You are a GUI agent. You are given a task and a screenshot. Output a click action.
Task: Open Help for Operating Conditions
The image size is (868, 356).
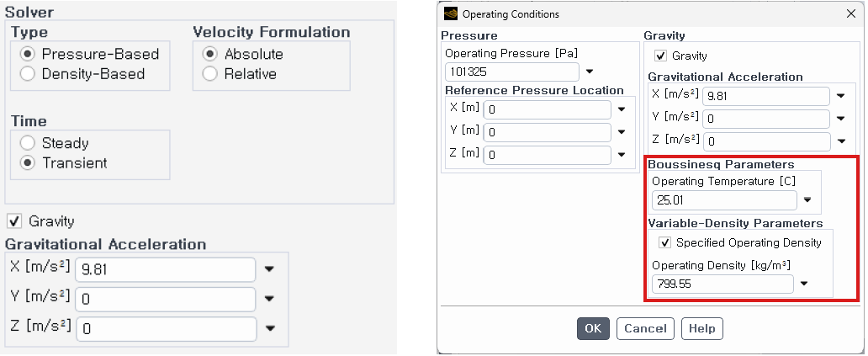coord(701,328)
